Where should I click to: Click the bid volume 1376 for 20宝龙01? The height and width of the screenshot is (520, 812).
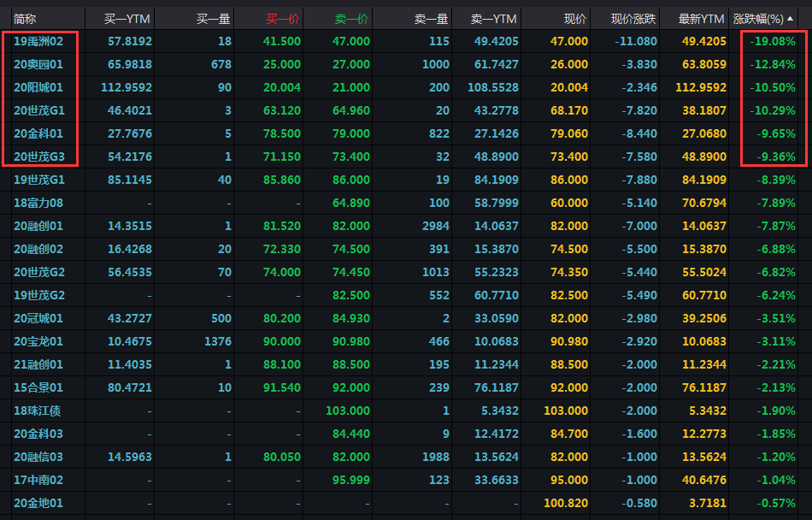point(218,341)
